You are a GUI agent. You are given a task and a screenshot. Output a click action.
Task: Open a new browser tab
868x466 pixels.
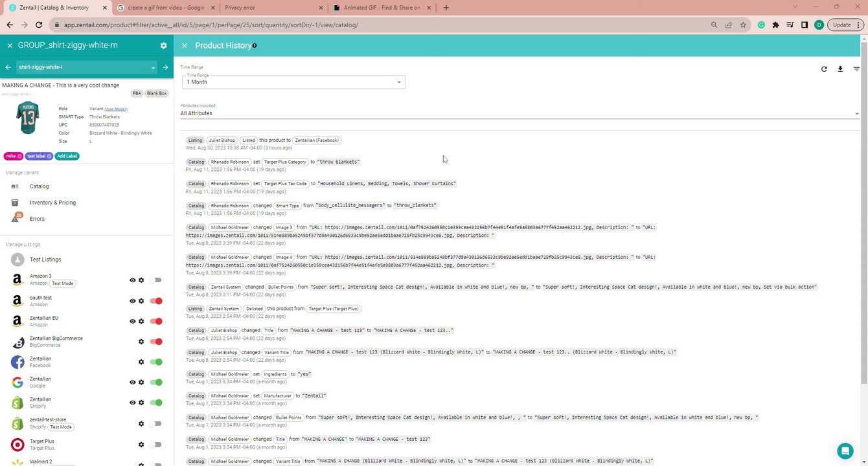pyautogui.click(x=446, y=7)
